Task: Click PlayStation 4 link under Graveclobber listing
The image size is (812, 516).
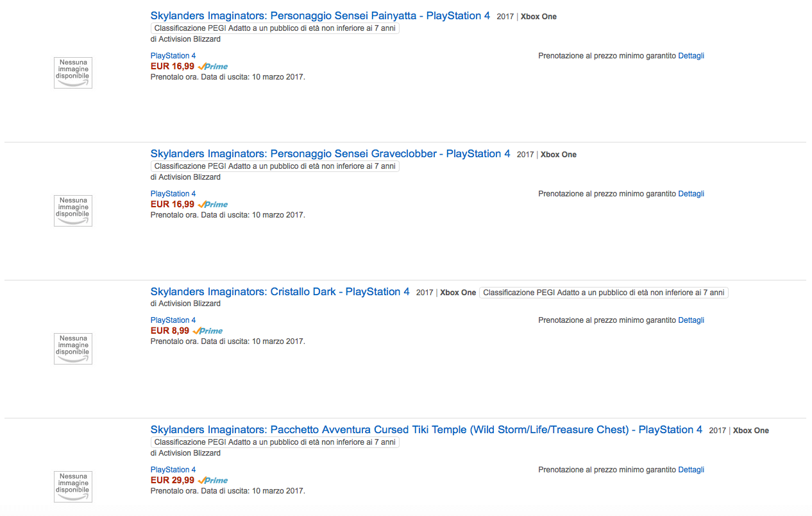Action: pyautogui.click(x=173, y=194)
